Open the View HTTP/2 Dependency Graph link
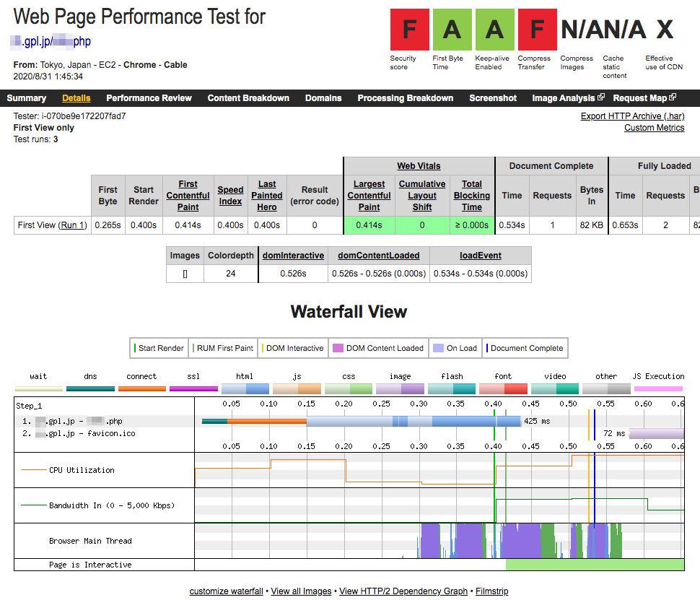Image resolution: width=700 pixels, height=600 pixels. [x=403, y=591]
